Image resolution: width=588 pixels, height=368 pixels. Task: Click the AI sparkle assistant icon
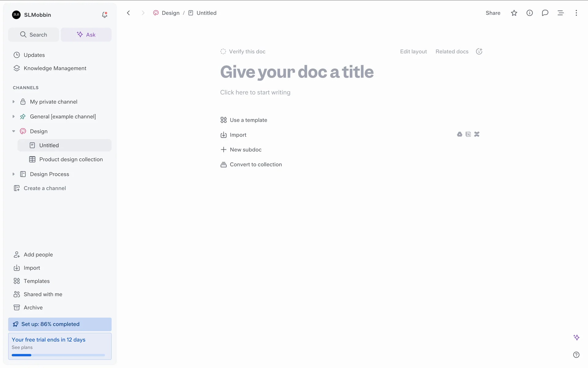576,337
